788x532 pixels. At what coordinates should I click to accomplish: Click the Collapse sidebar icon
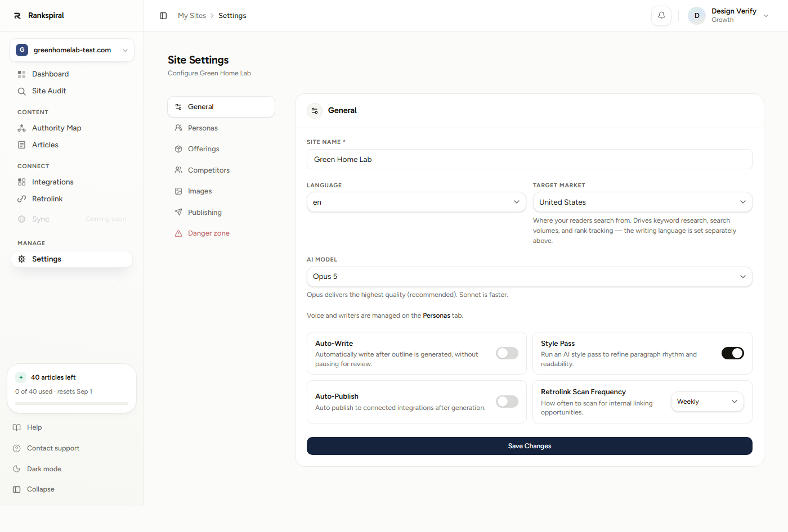tap(17, 489)
